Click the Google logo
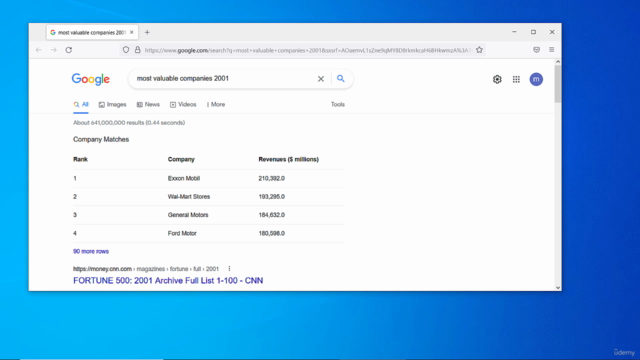 [91, 79]
